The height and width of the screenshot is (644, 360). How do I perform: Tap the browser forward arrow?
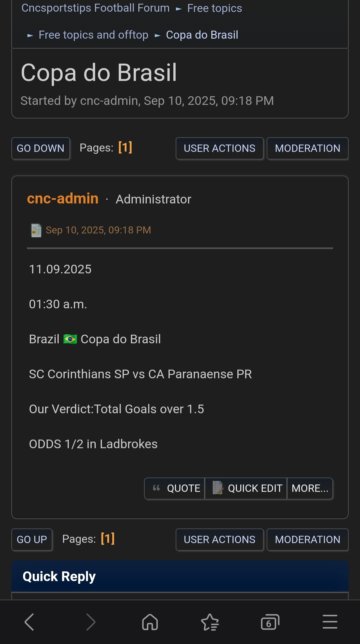[x=91, y=622]
